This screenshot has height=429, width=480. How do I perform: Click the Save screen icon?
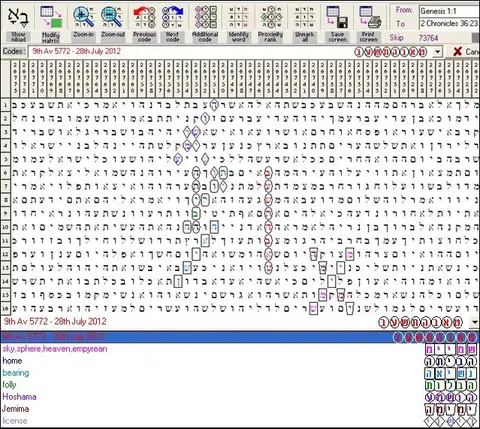coord(337,17)
